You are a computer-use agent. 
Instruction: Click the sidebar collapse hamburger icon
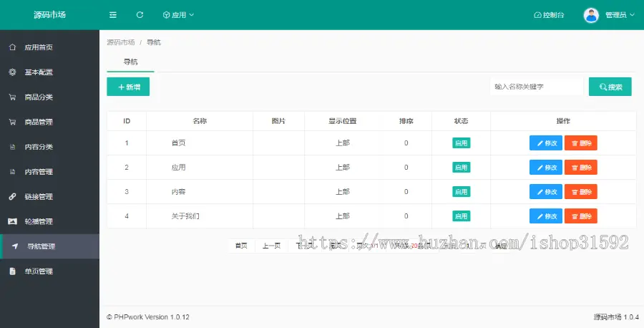pyautogui.click(x=113, y=15)
